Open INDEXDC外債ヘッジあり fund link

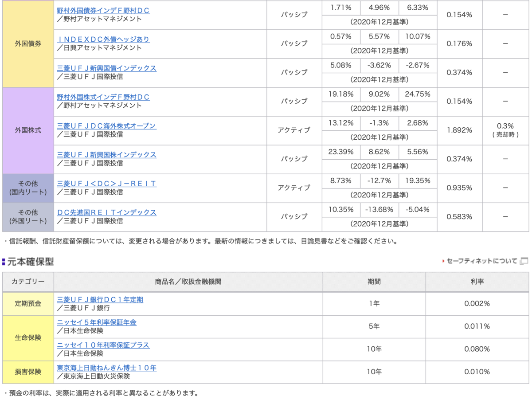tap(103, 39)
